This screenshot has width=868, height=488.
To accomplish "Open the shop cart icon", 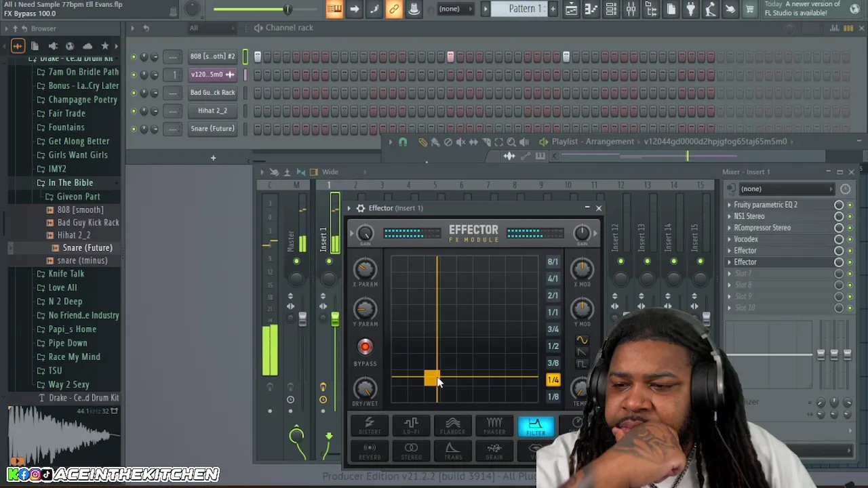I will 749,9.
